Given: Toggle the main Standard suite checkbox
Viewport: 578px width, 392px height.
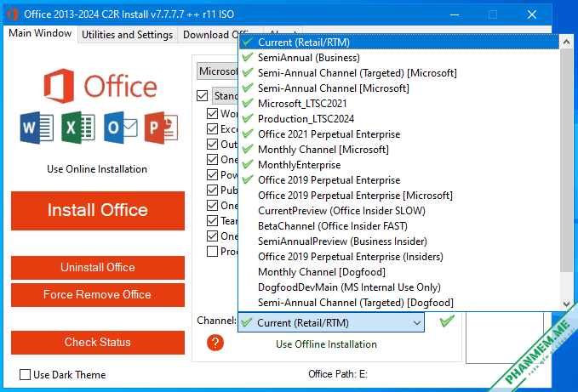Looking at the screenshot, I should point(202,96).
